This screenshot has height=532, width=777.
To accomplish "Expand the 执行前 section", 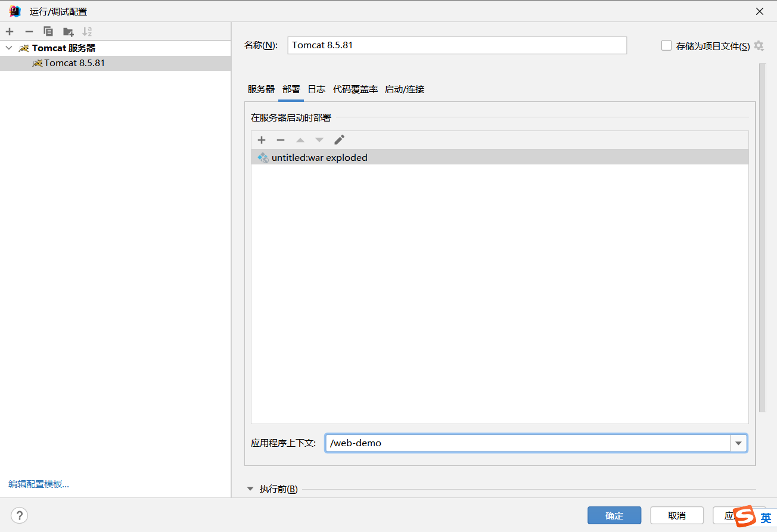I will click(x=250, y=489).
